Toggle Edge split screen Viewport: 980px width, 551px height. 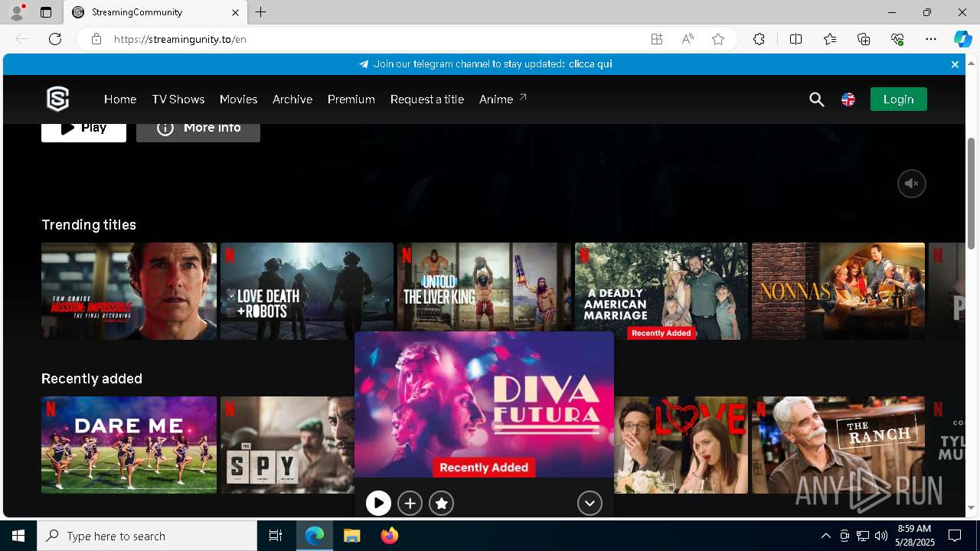[795, 39]
